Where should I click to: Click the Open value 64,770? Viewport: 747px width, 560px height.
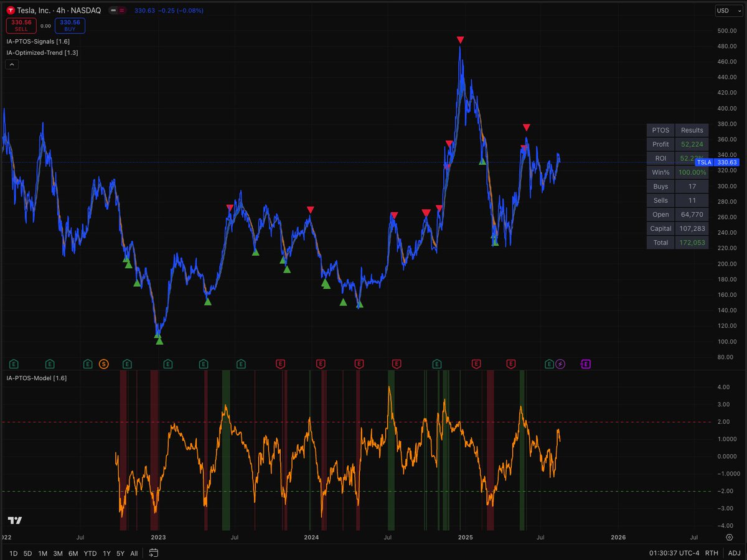coord(692,215)
